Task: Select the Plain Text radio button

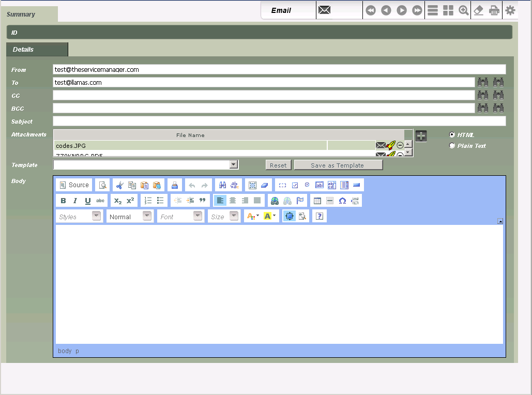Action: [x=452, y=146]
